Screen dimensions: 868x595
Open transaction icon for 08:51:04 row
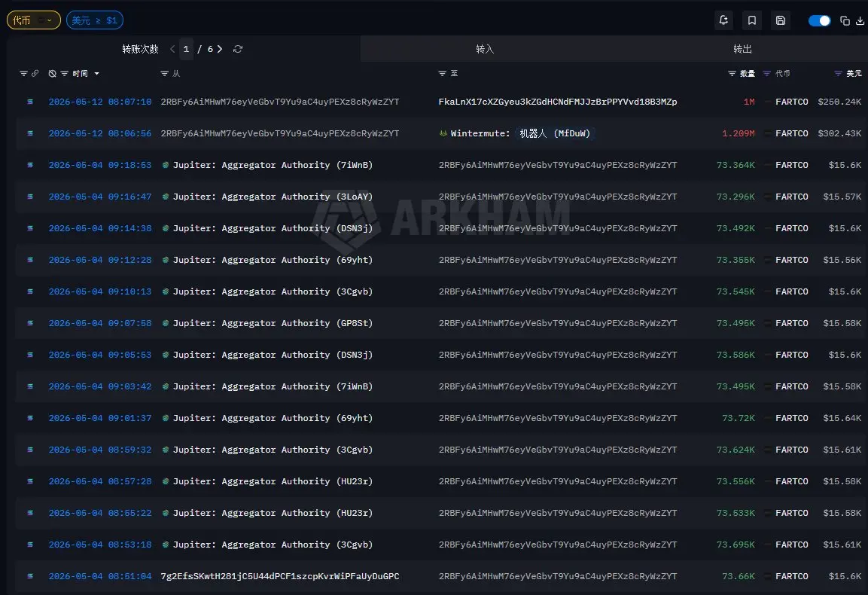pos(30,576)
